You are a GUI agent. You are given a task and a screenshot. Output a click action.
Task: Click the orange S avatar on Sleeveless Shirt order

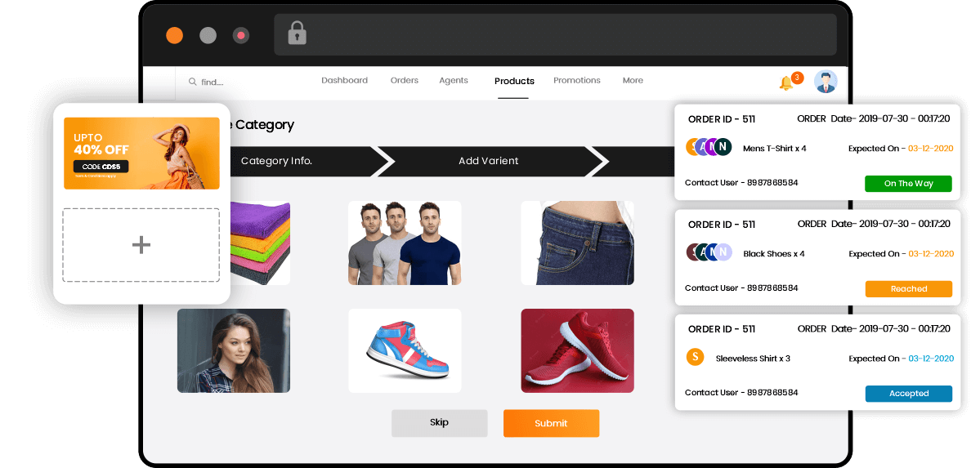[695, 358]
